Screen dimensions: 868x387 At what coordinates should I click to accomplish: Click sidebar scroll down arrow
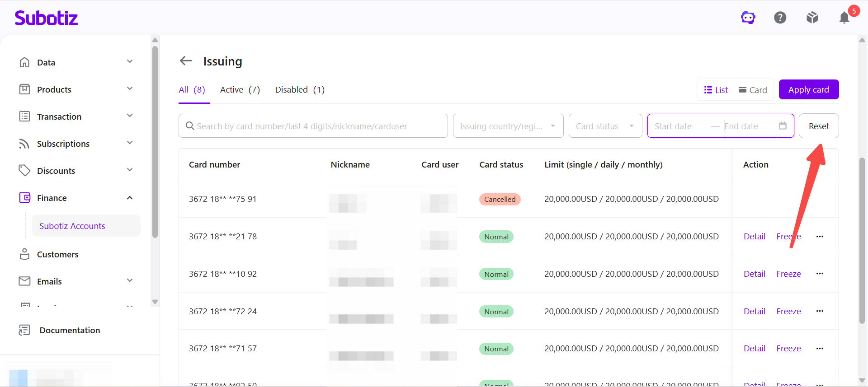click(x=155, y=302)
